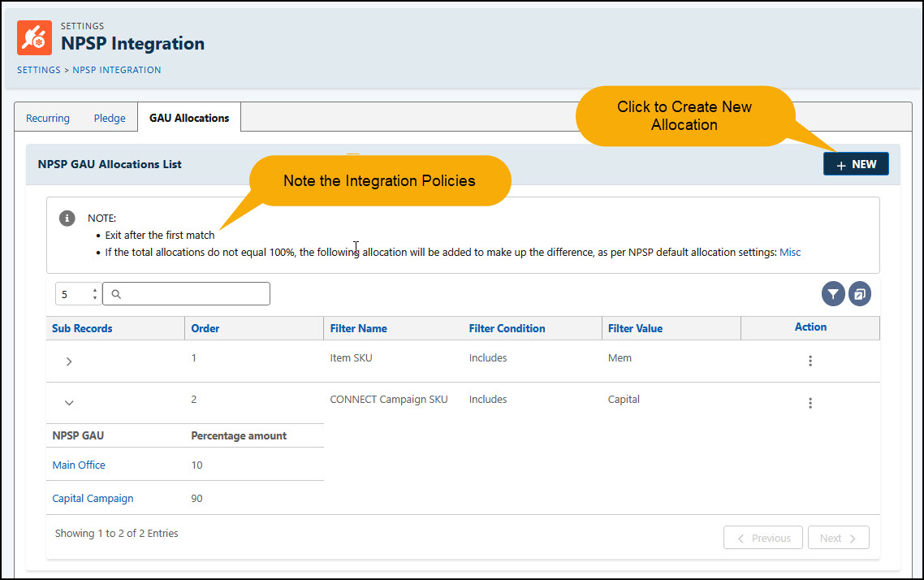
Task: Open action menu for CONNECT Campaign SKU row
Action: (x=810, y=403)
